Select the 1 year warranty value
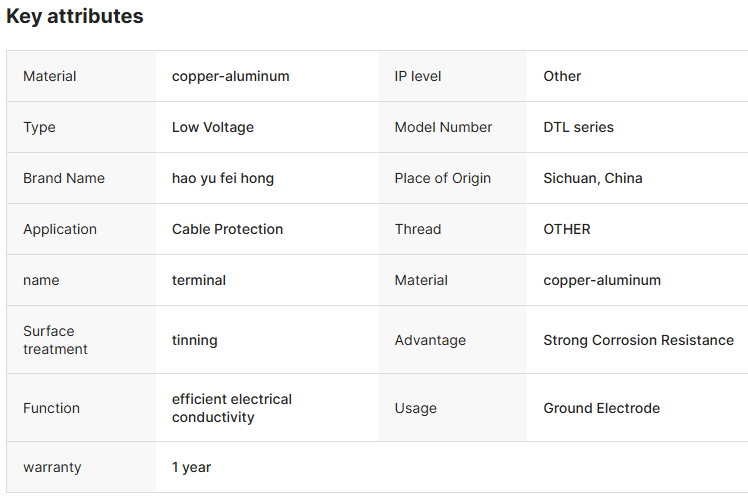This screenshot has width=748, height=496. click(191, 467)
